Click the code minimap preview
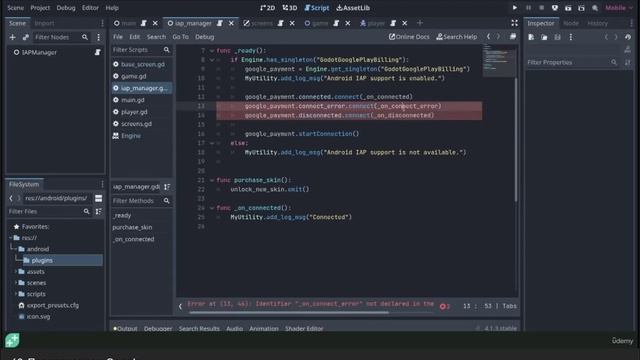The height and width of the screenshot is (360, 640). coord(498,61)
